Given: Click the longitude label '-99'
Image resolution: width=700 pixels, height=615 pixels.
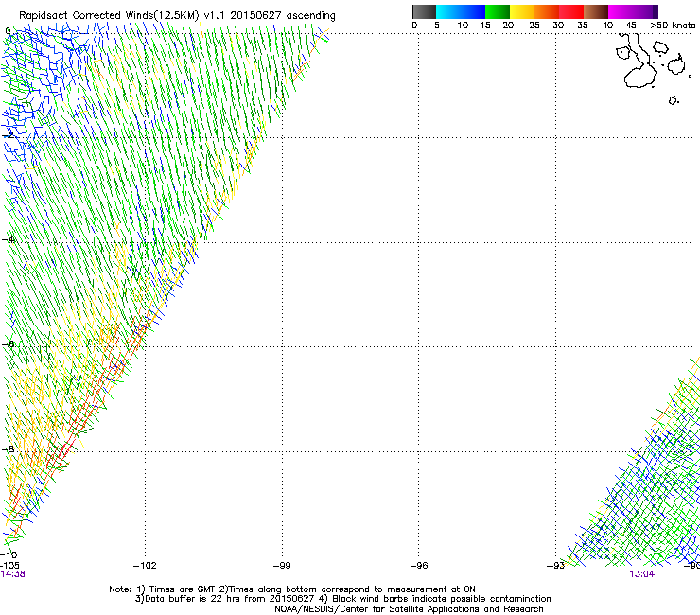Looking at the screenshot, I should (x=282, y=566).
